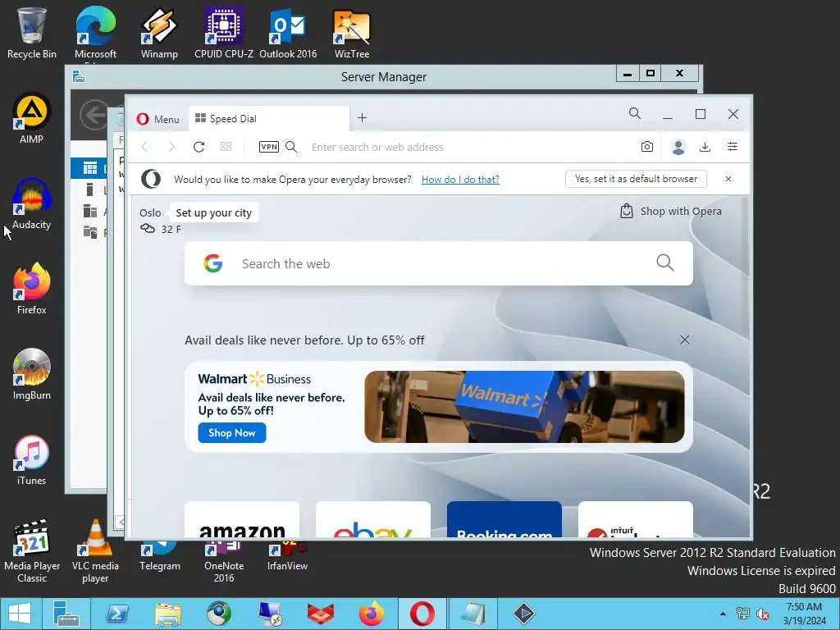Viewport: 840px width, 630px height.
Task: Open Server Manager from the taskbar
Action: 66,614
